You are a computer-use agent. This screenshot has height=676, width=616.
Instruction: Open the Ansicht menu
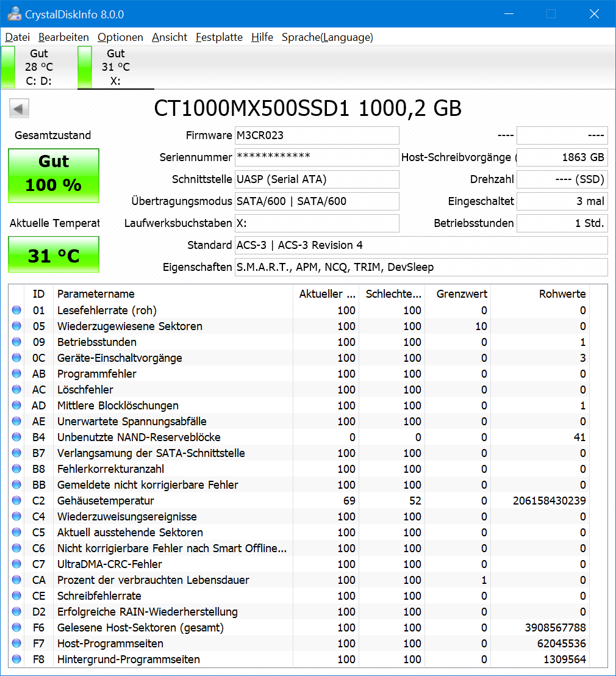[x=170, y=37]
